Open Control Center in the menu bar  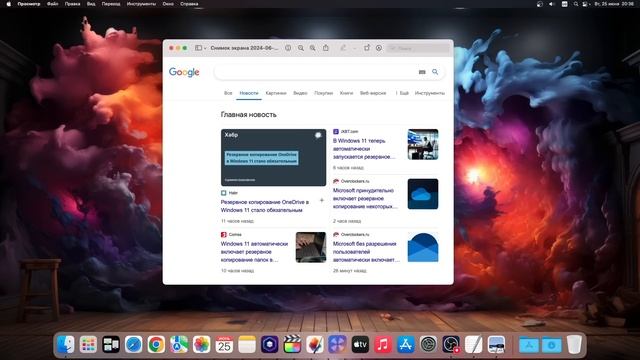tap(585, 4)
